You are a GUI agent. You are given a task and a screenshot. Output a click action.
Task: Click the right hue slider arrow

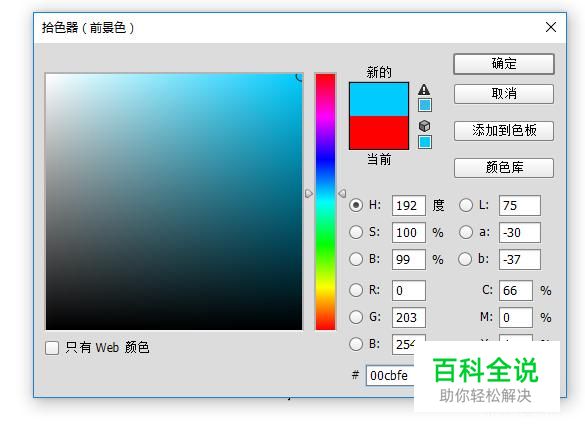[342, 193]
